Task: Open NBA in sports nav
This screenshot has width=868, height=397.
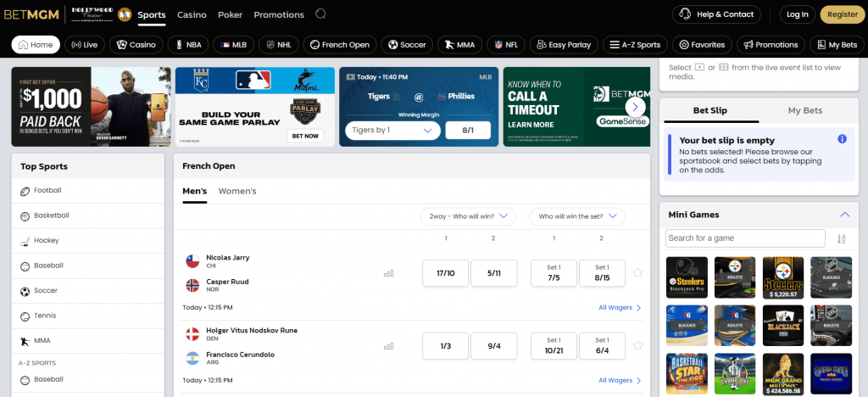Action: 187,45
